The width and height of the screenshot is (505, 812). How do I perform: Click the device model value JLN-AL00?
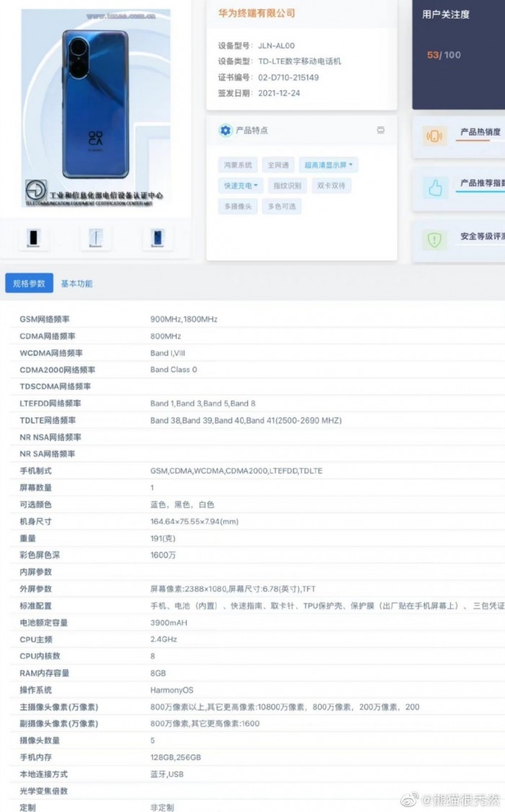[276, 45]
